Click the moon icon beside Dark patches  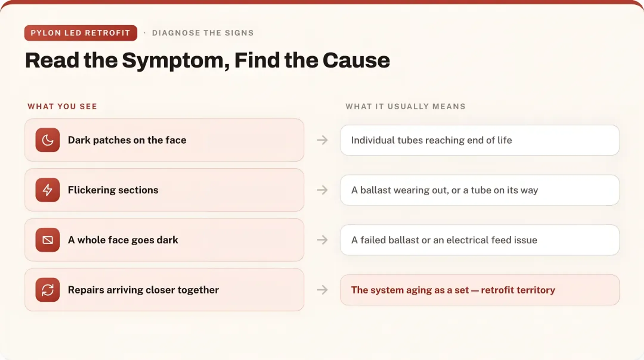point(47,140)
